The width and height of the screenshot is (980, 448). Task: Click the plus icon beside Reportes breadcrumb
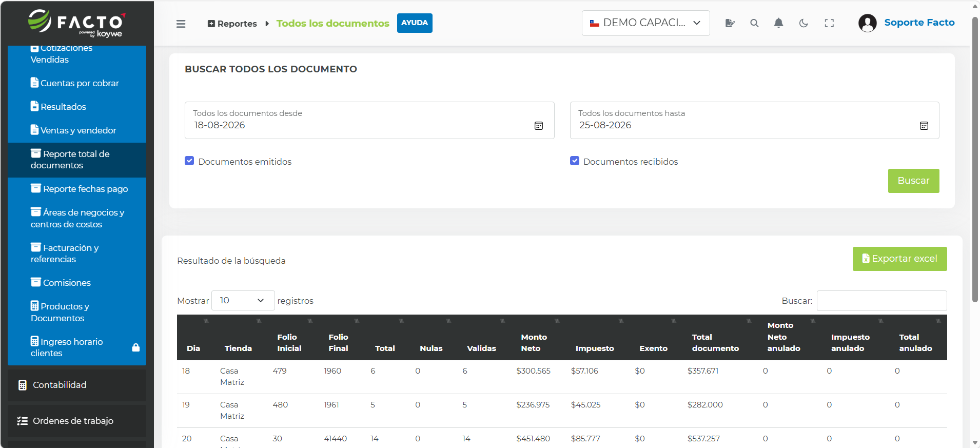tap(211, 24)
